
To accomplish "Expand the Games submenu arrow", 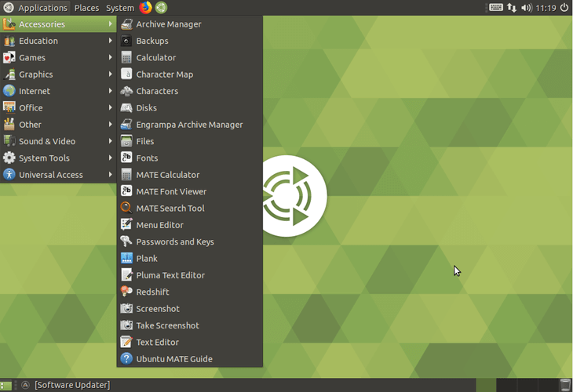I will [x=110, y=57].
